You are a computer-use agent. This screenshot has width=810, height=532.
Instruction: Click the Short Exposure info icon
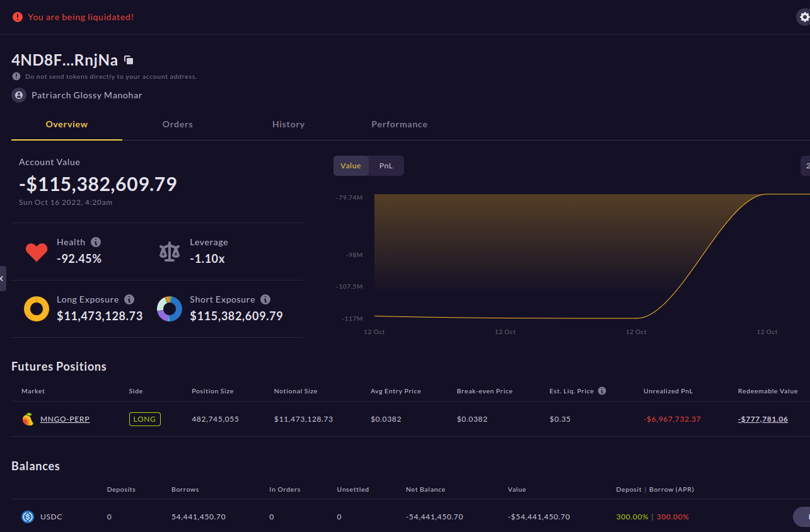pos(265,299)
